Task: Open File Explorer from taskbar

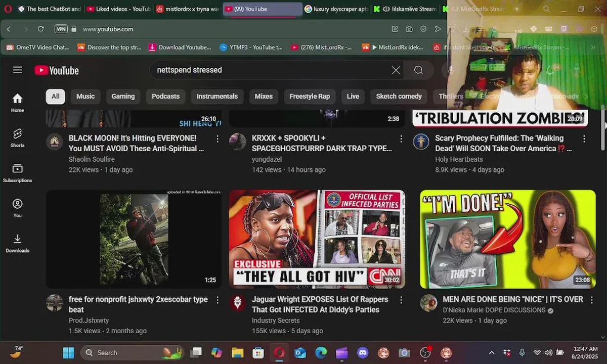Action: point(237,353)
